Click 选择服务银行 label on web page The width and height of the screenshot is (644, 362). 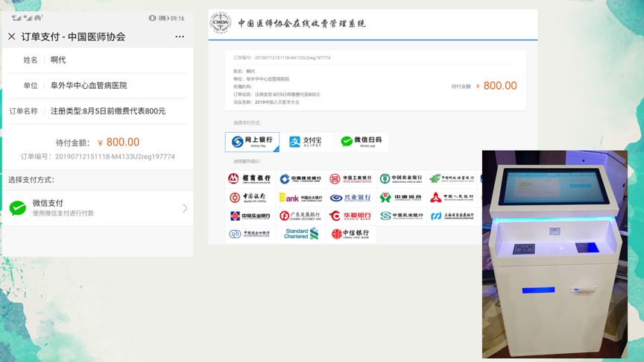point(247,161)
